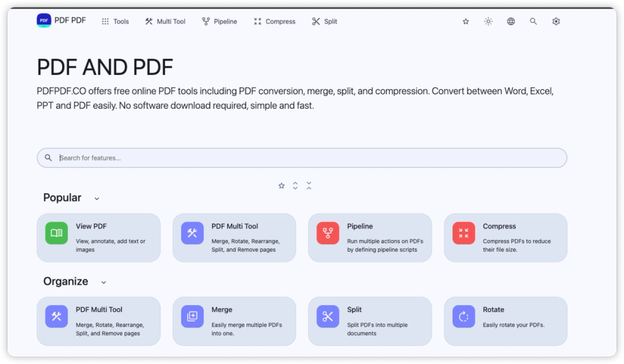The height and width of the screenshot is (364, 624).
Task: Collapse the Organize section chevron
Action: [x=104, y=282]
